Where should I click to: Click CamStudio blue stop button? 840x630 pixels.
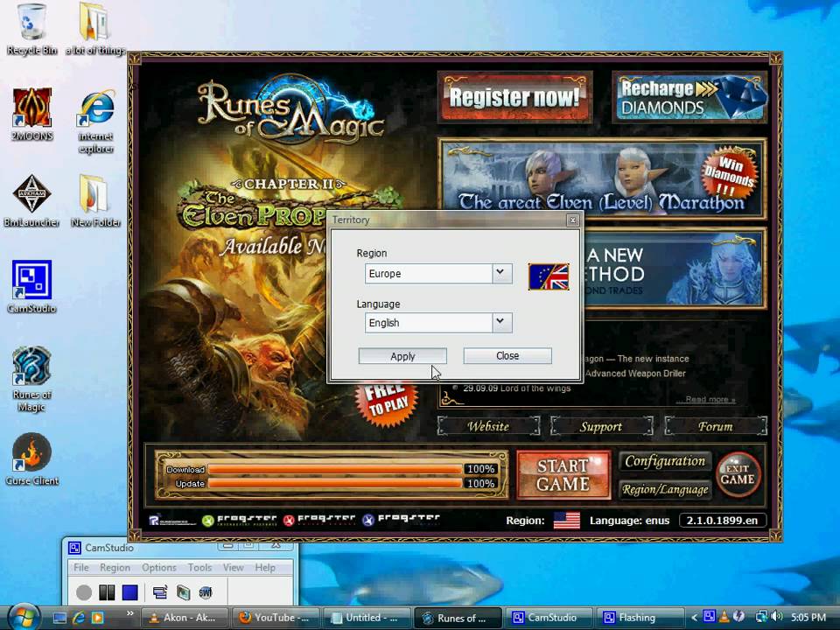(x=129, y=592)
